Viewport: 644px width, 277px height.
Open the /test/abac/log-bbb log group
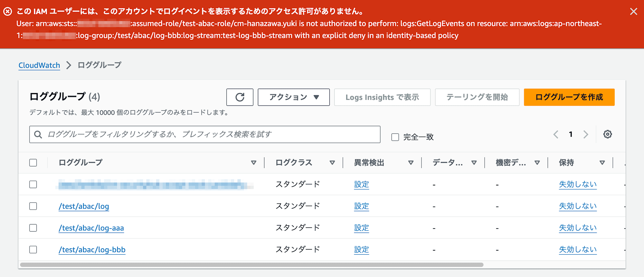[x=92, y=250]
